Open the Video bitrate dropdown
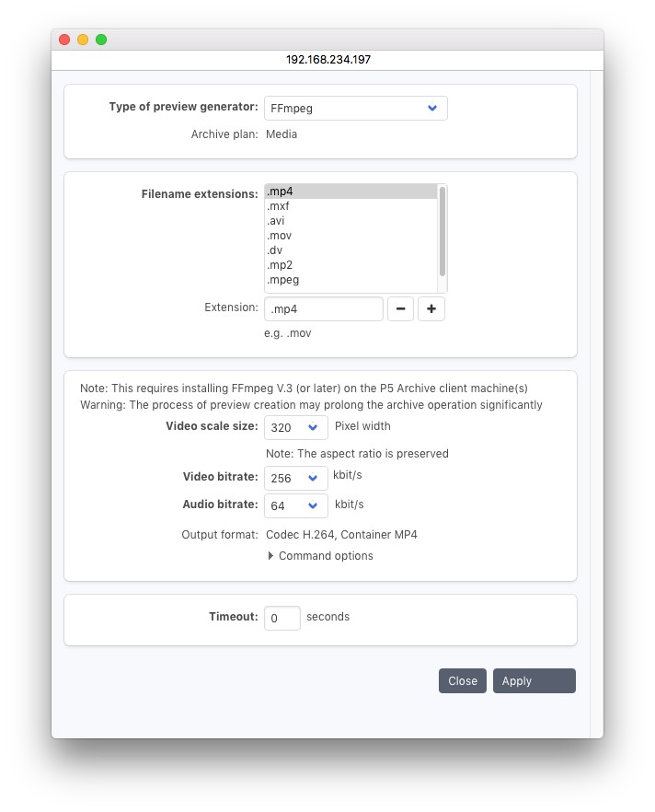Viewport: 655px width, 812px height. point(295,479)
